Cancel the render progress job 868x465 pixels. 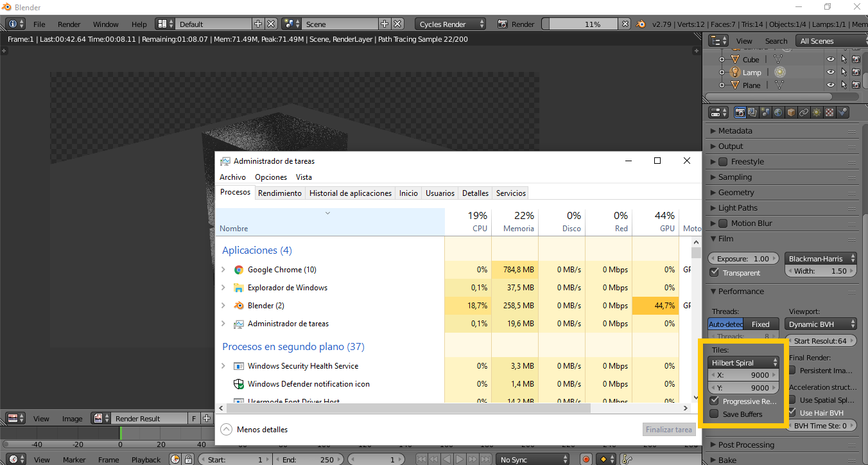click(x=625, y=24)
